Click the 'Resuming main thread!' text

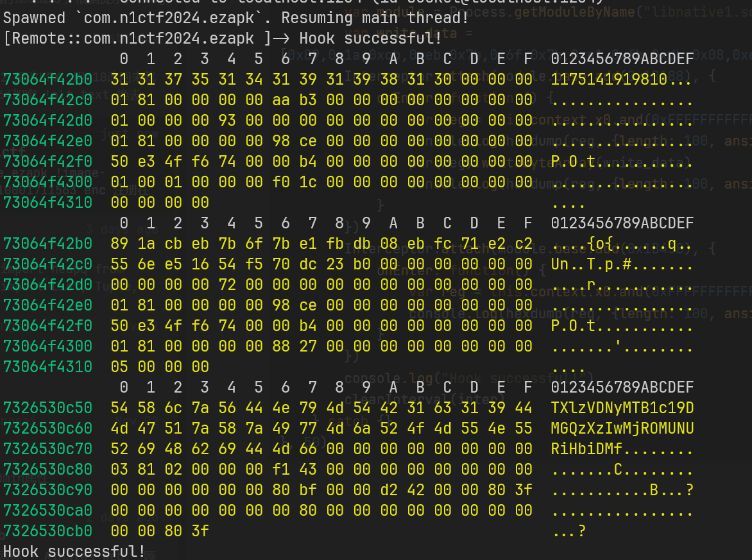[375, 18]
